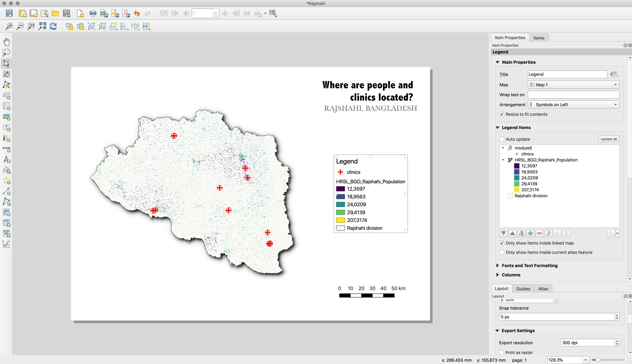Switch to the Atlas tab
This screenshot has width=632, height=364.
click(543, 289)
